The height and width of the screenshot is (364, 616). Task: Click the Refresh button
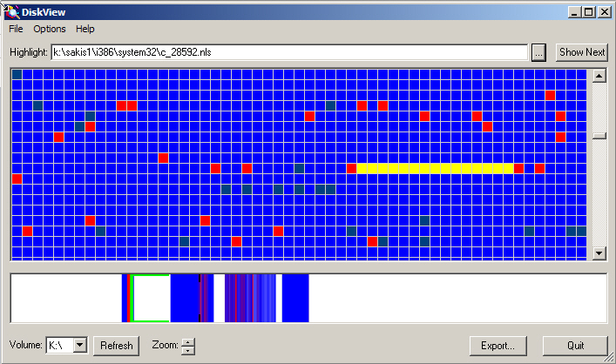click(x=116, y=346)
